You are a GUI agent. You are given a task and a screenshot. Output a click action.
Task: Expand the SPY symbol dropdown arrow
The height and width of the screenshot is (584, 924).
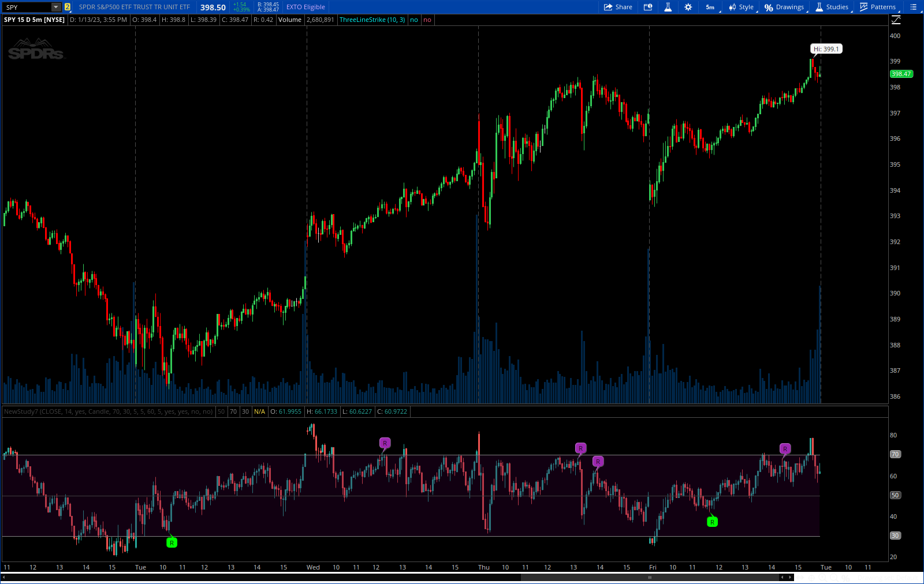click(x=55, y=7)
